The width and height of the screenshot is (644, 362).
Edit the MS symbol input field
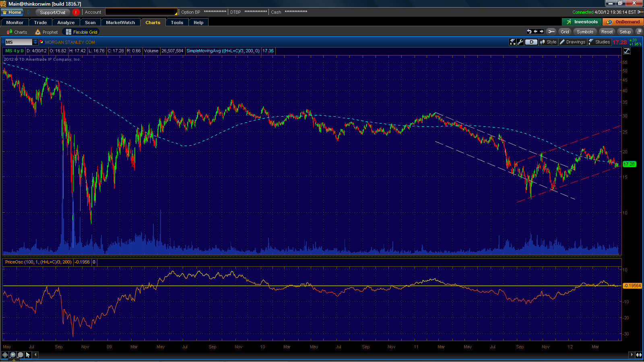coord(19,42)
